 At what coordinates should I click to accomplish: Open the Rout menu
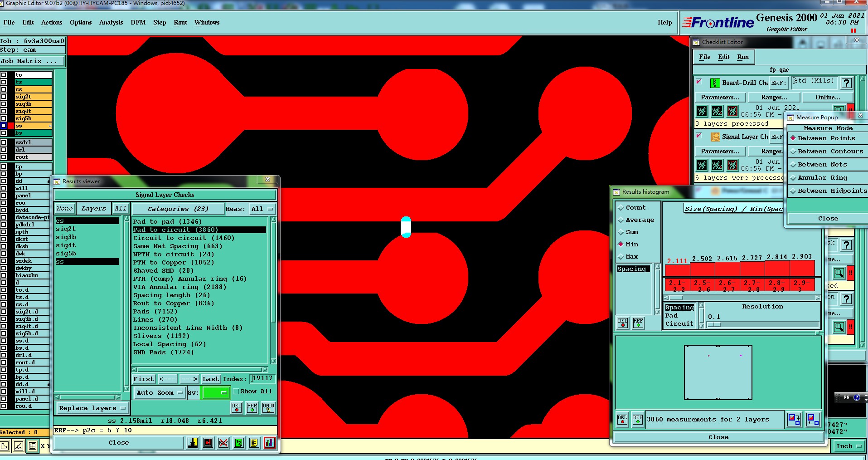[180, 22]
